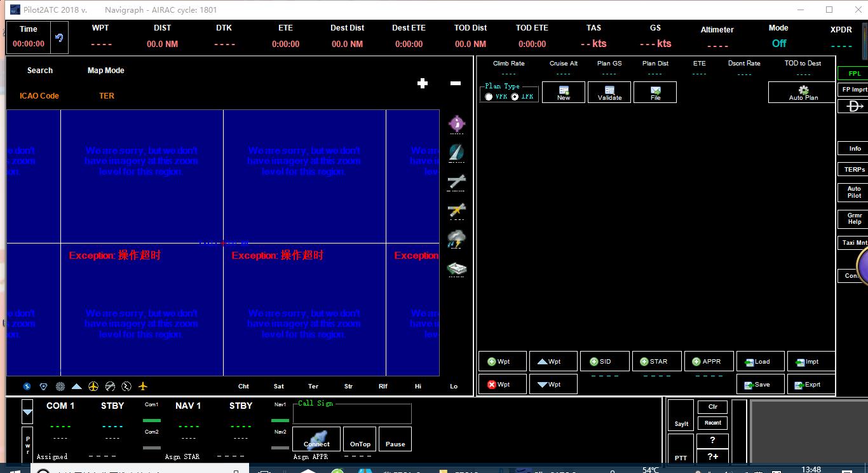This screenshot has width=868, height=473.
Task: Select VFR plan type radio button
Action: click(489, 97)
